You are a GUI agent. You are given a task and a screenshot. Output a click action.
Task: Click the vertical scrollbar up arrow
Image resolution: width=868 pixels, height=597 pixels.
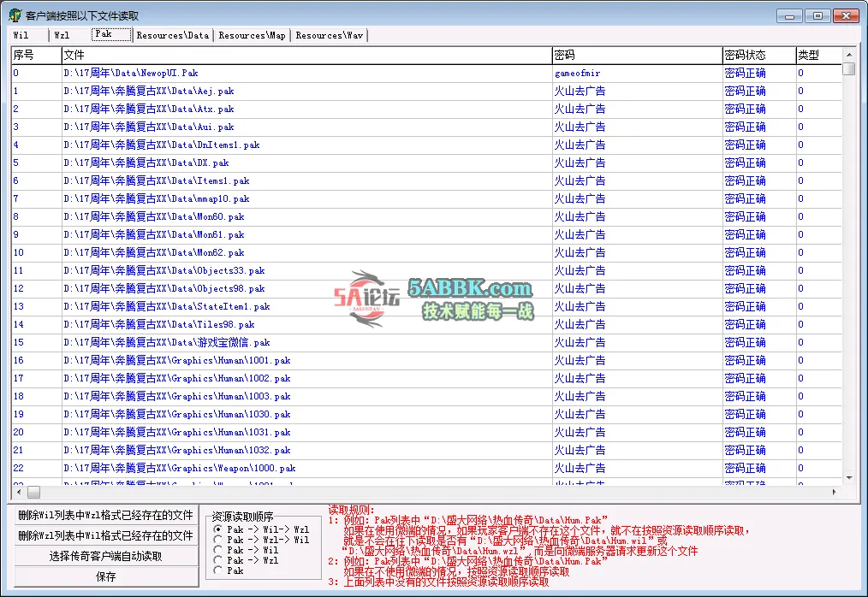pos(848,53)
